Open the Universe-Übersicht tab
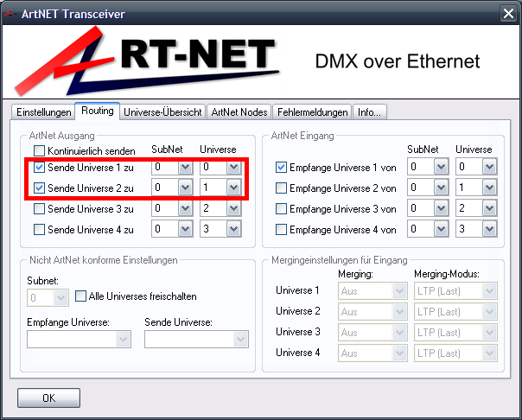The height and width of the screenshot is (420, 522). (x=162, y=112)
